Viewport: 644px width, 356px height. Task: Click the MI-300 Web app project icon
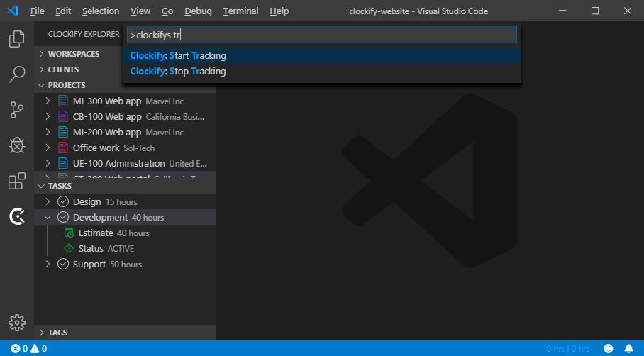pos(63,101)
